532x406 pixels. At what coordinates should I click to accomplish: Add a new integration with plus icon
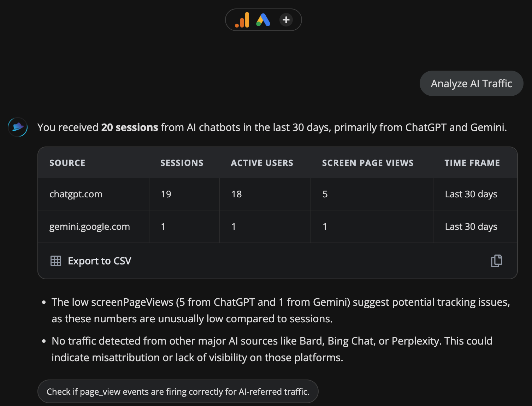[286, 20]
